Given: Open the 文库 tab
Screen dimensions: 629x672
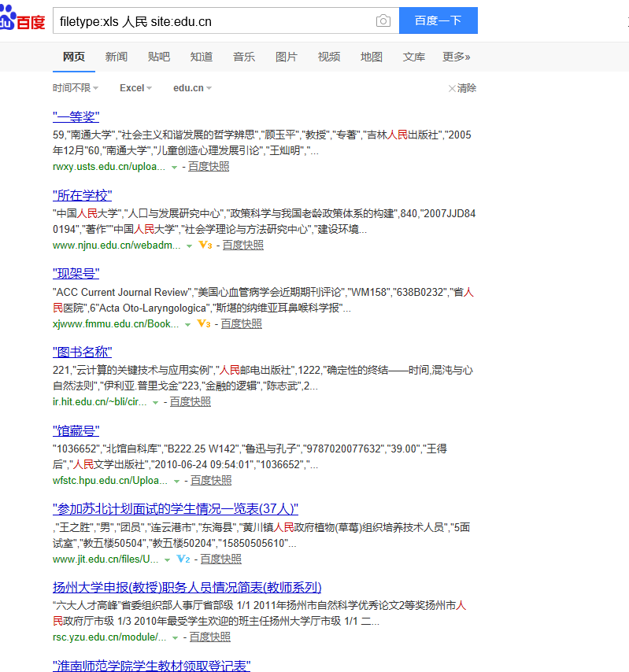Looking at the screenshot, I should click(414, 57).
